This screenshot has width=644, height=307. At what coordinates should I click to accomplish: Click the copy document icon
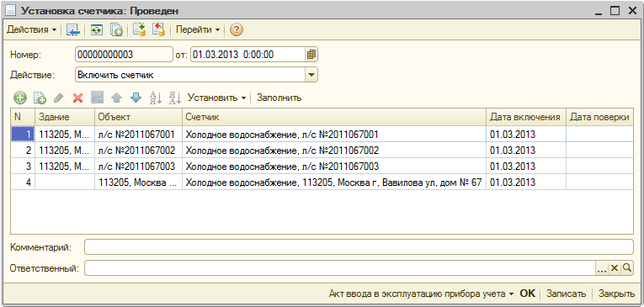(x=116, y=30)
